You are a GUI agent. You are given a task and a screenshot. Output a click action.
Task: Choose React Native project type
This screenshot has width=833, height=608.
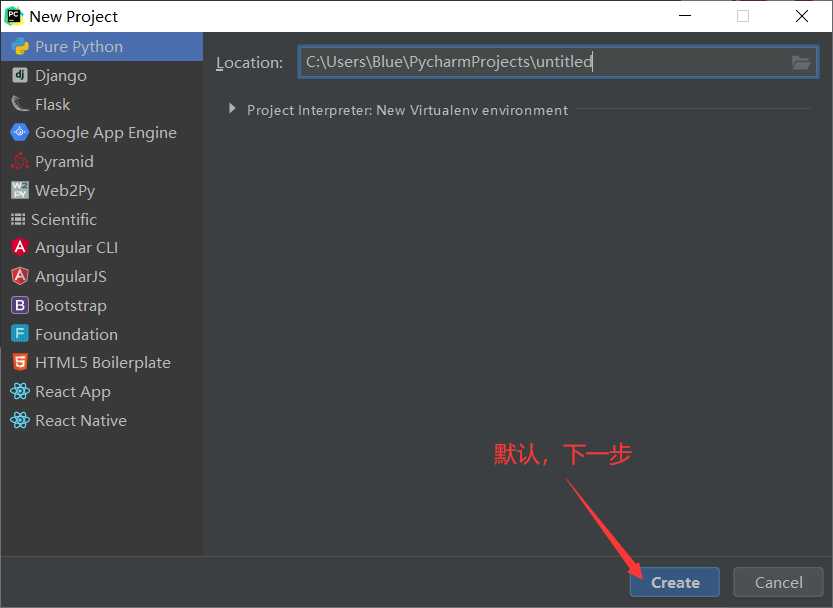click(102, 420)
